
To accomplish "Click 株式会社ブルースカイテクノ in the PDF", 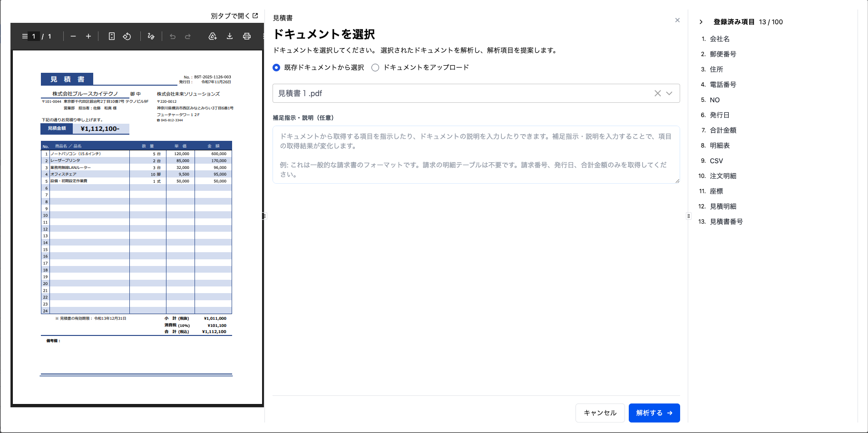I will coord(85,94).
